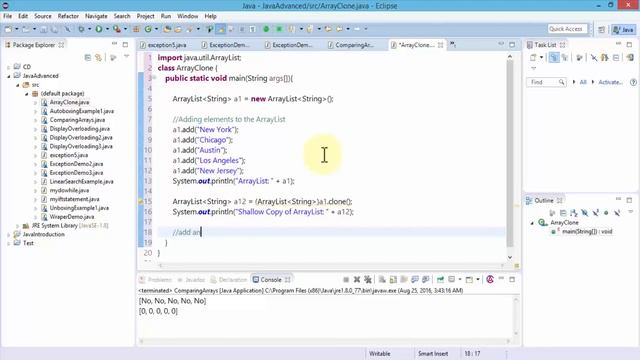Switch to the Problems tab
This screenshot has width=640, height=360.
pyautogui.click(x=156, y=280)
